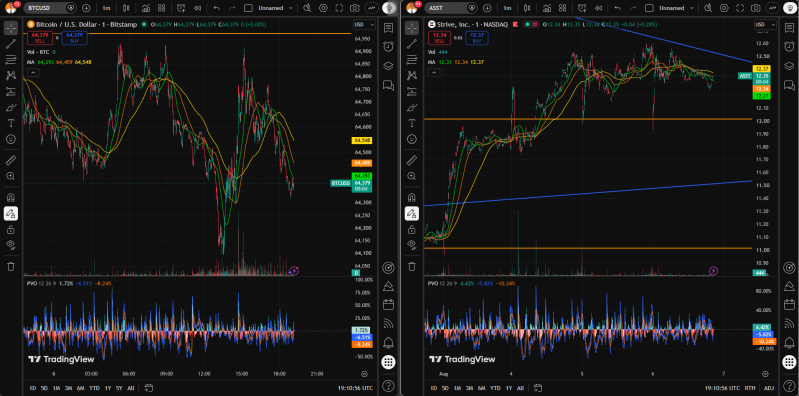The image size is (799, 396).
Task: Expand Unnamed layout dropdown in BTCUSD window
Action: click(290, 8)
